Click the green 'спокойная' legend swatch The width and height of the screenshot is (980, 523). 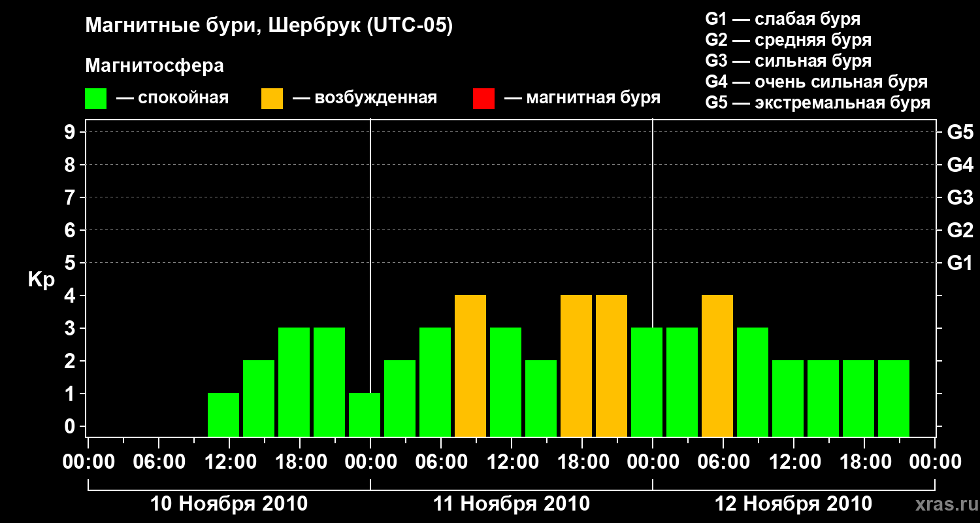[96, 98]
